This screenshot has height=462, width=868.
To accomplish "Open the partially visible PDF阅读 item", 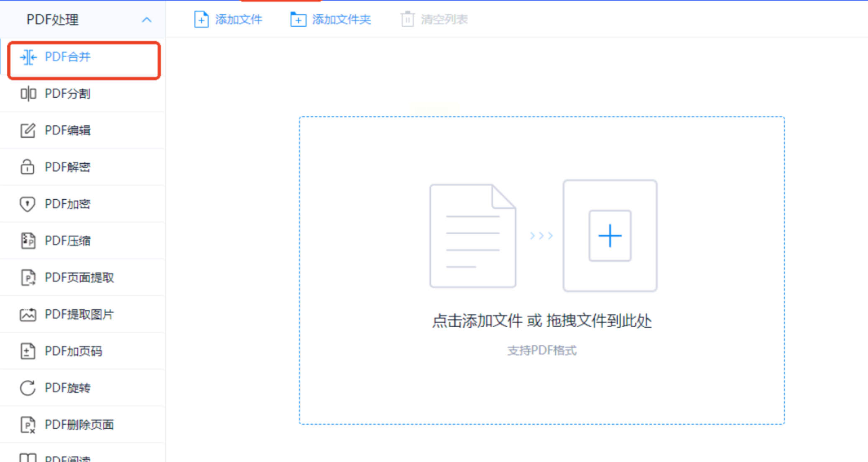I will tap(67, 458).
